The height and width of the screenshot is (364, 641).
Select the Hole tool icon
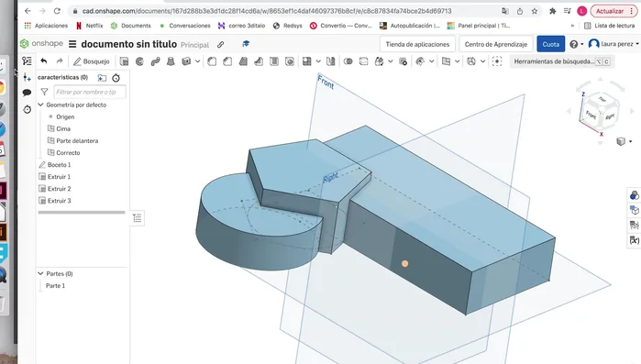(290, 61)
